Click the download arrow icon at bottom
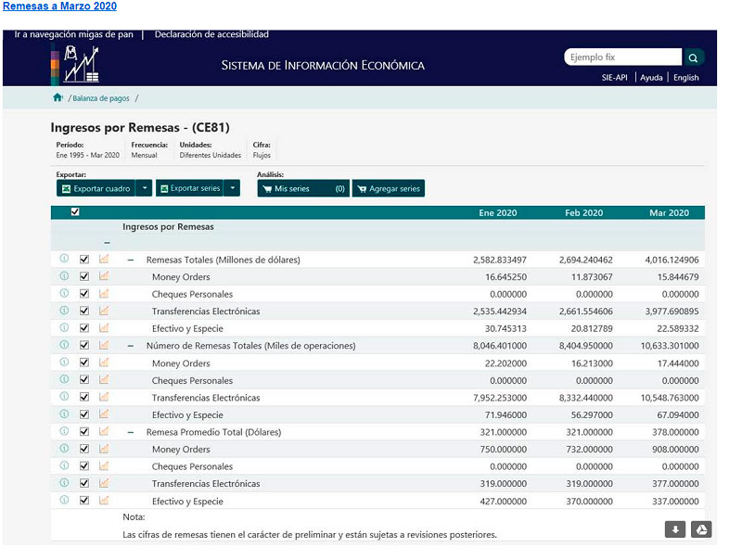Viewport: 742px width, 560px height. [675, 529]
